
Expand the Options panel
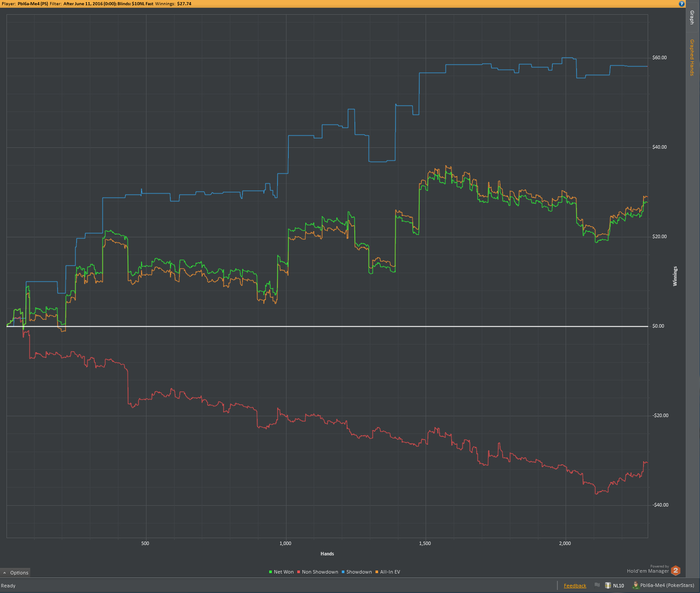point(16,572)
